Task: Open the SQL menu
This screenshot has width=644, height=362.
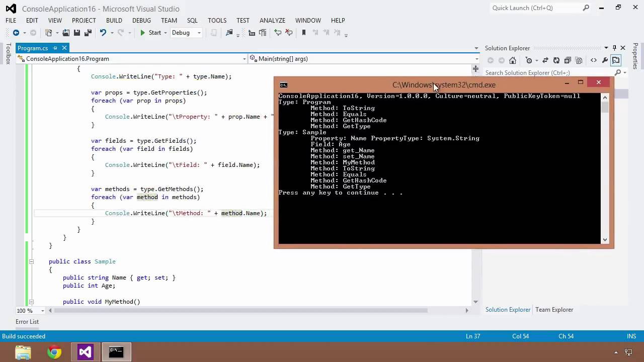Action: click(192, 21)
